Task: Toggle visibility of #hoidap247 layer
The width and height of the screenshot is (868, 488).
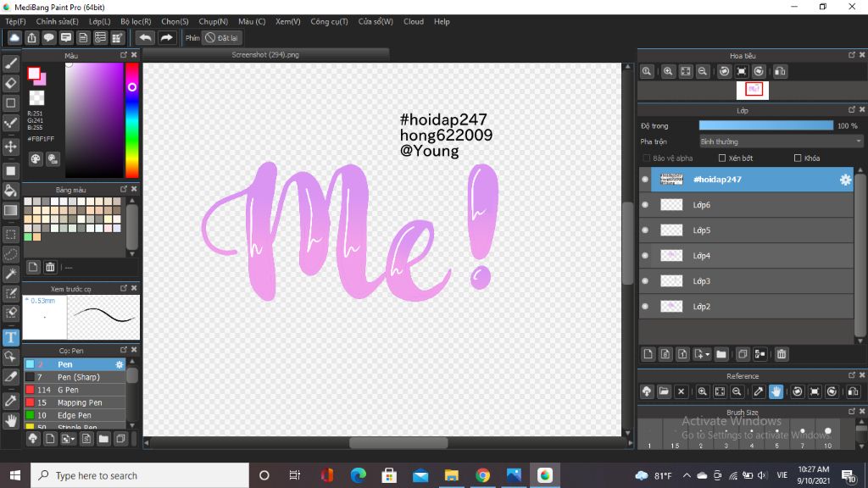Action: coord(645,180)
